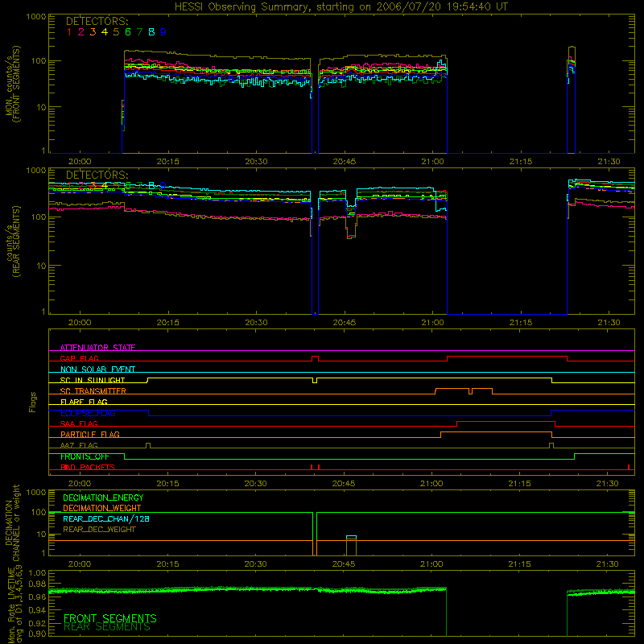
Task: Click the 100 y-axis value on the rear segments plot
Action: pos(39,217)
